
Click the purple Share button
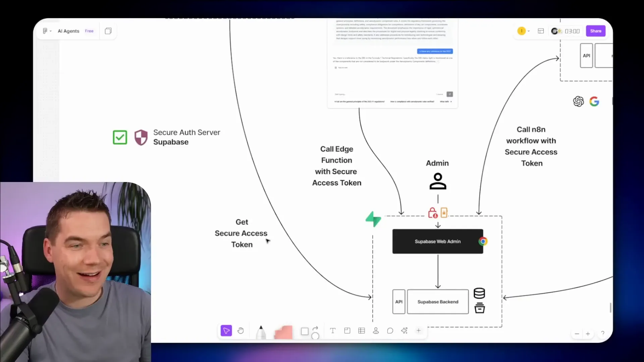tap(596, 31)
